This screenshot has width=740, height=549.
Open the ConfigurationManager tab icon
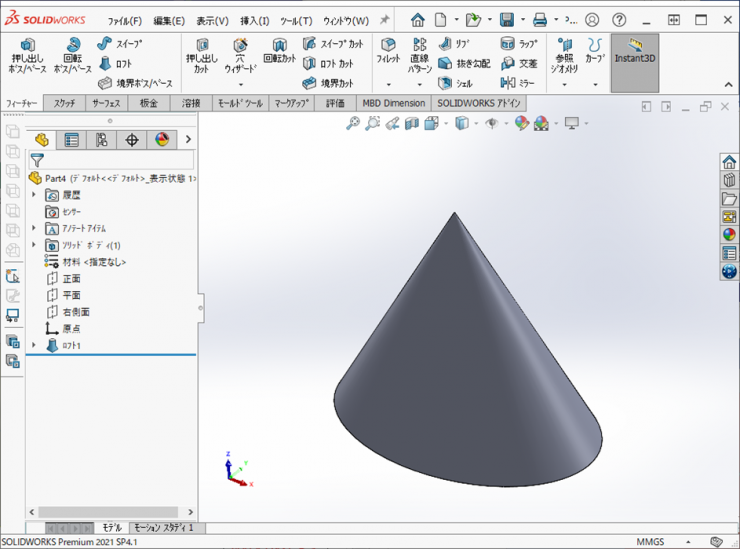click(x=101, y=140)
